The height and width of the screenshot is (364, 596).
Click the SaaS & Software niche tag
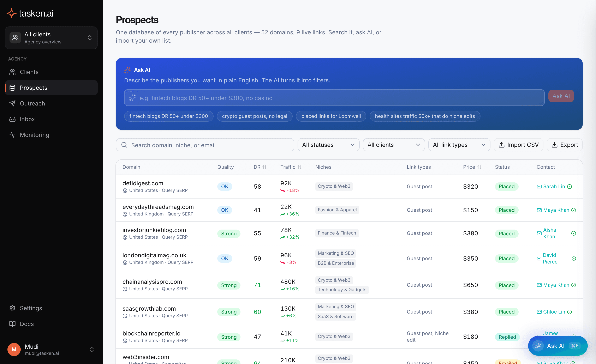coord(335,316)
